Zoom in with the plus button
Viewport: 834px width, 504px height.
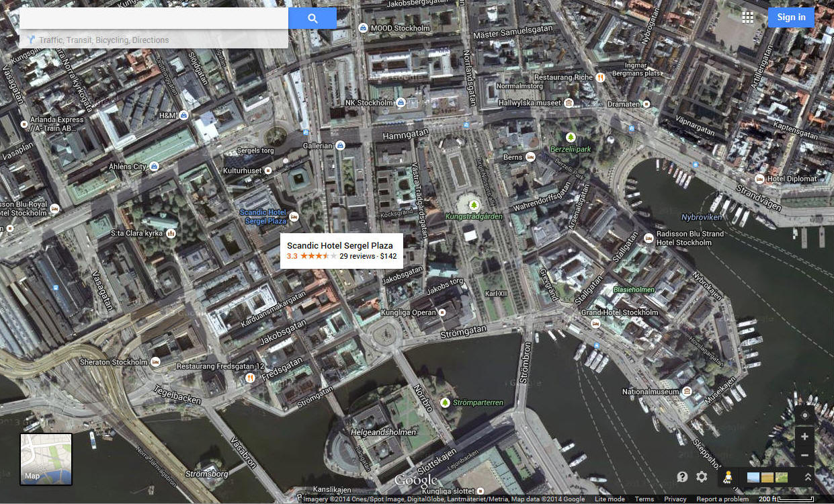pos(804,437)
